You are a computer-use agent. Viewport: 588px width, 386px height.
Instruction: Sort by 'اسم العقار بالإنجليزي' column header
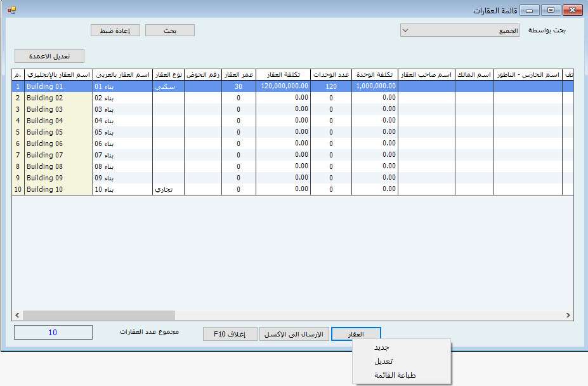pyautogui.click(x=58, y=74)
